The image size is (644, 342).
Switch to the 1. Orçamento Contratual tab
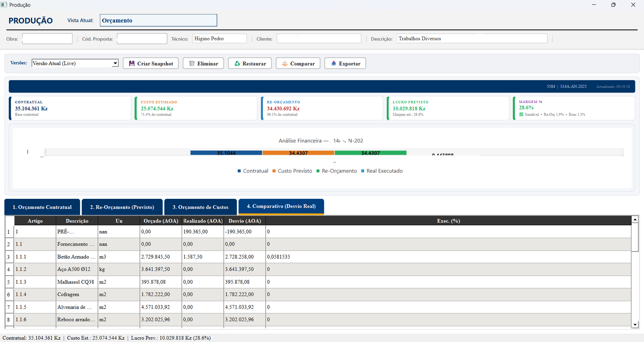[42, 207]
